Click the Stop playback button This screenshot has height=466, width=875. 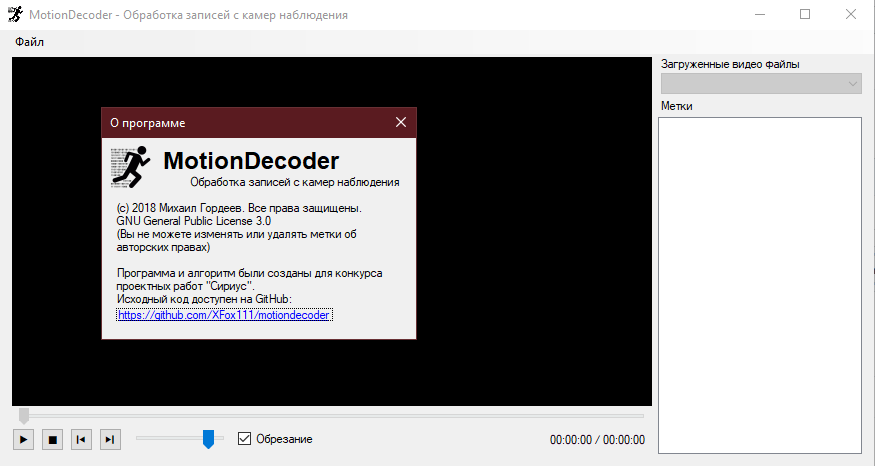click(x=53, y=439)
